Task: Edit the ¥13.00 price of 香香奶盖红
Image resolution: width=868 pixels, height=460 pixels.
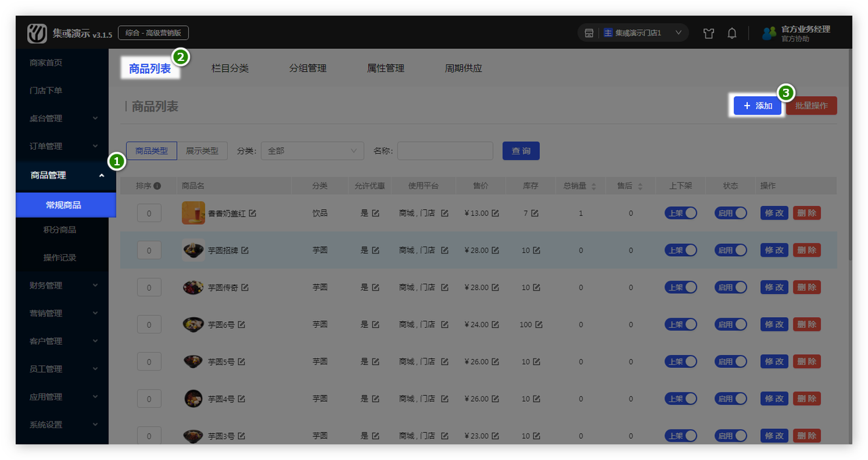Action: tap(495, 213)
